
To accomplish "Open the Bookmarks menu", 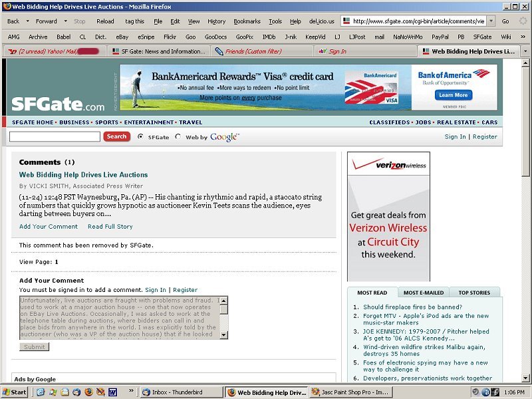I will (247, 21).
